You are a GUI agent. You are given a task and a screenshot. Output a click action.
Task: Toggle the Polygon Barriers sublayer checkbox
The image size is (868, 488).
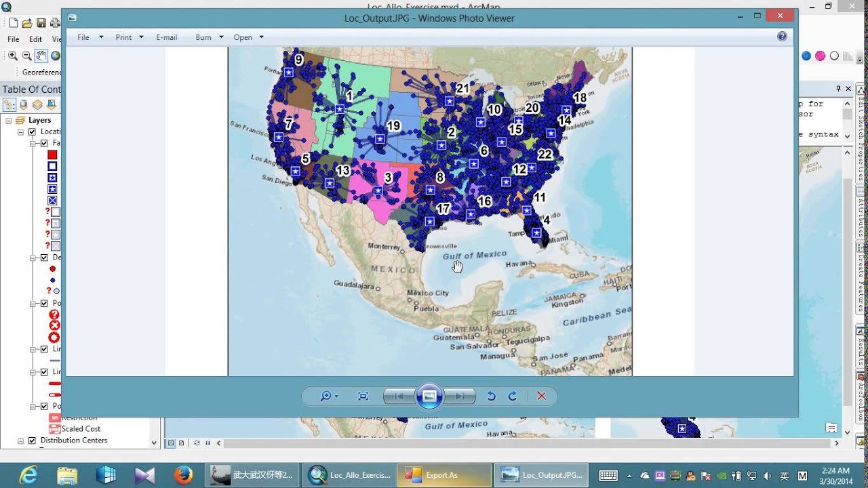pos(44,406)
